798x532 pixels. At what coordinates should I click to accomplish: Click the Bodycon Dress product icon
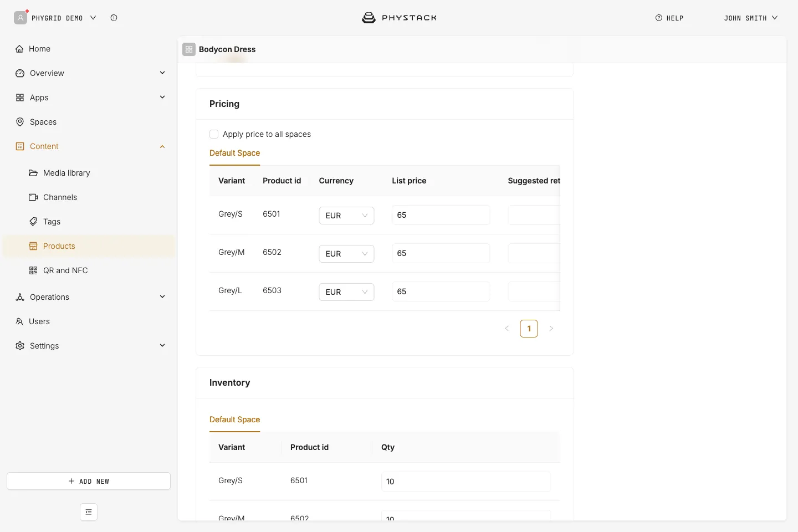coord(189,49)
